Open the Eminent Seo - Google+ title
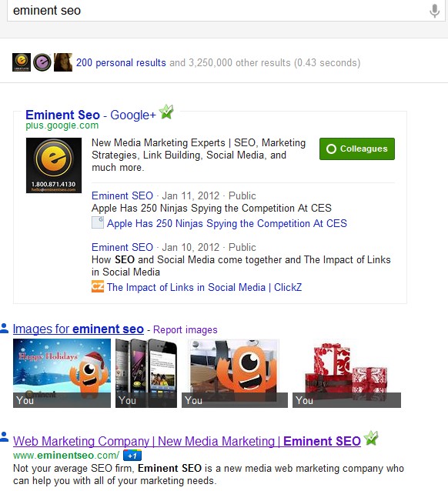The width and height of the screenshot is (448, 491). [x=91, y=115]
